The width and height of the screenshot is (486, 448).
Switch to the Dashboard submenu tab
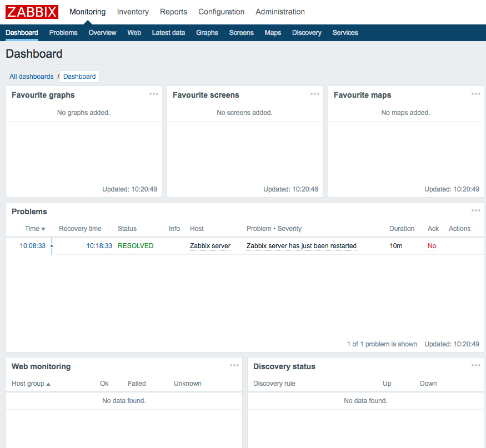[22, 33]
